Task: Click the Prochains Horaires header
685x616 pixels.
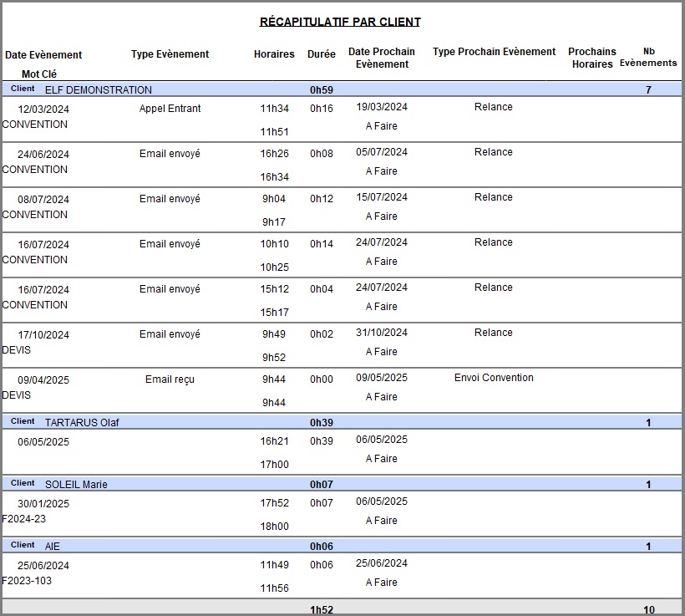Action: pos(592,58)
